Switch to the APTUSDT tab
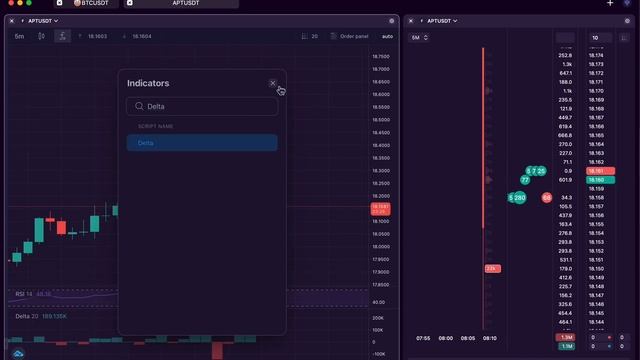 [181, 3]
